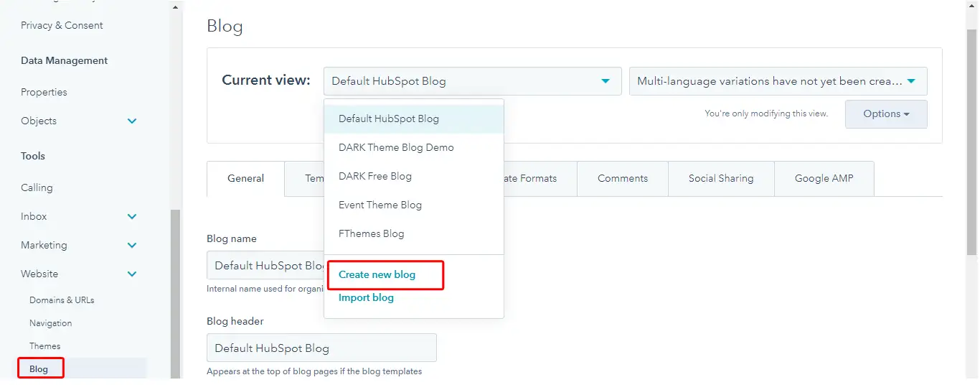
Task: Click the Objects sidebar label
Action: point(39,121)
